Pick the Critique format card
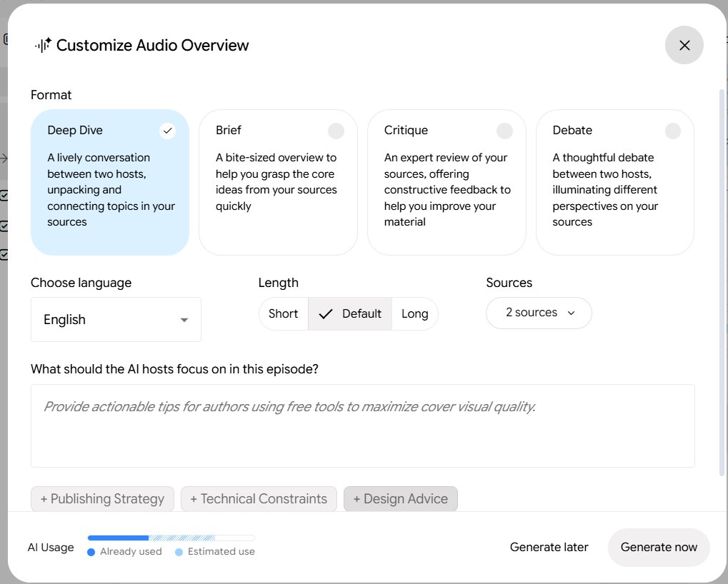This screenshot has width=728, height=584. (447, 182)
